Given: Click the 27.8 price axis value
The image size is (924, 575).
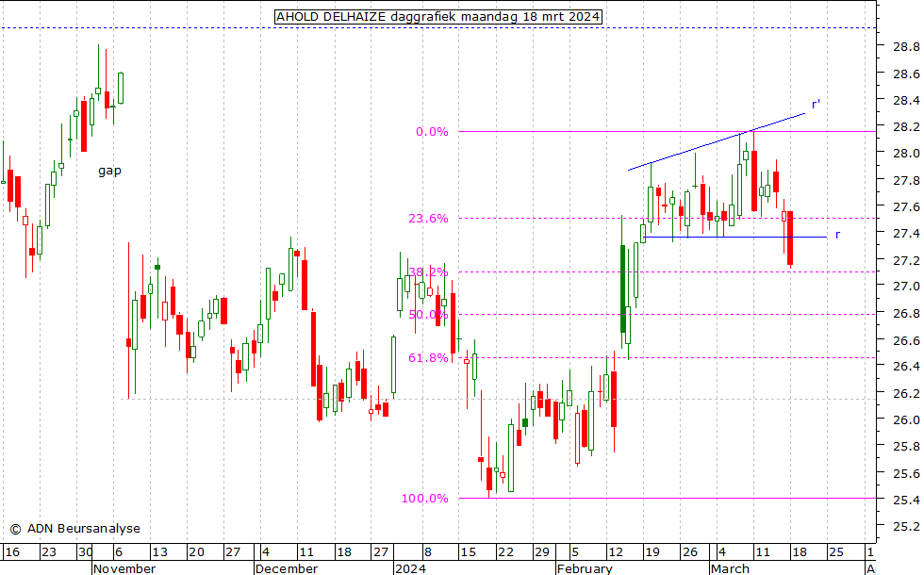Looking at the screenshot, I should click(x=906, y=180).
